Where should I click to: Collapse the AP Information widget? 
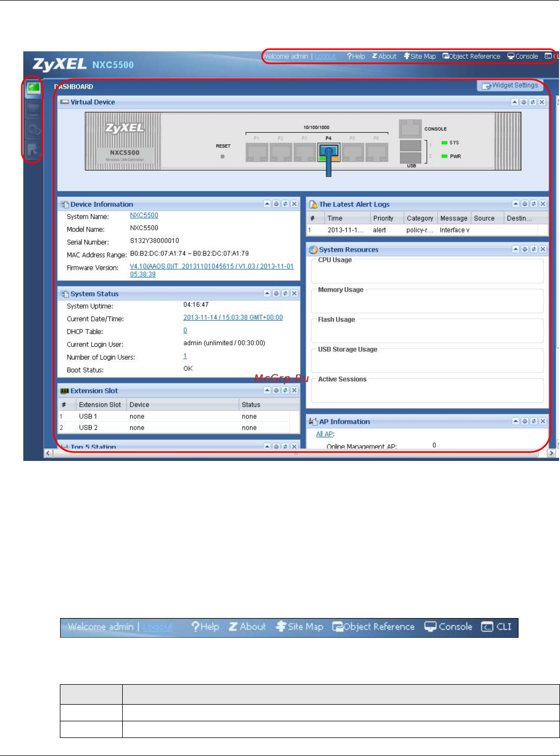click(516, 422)
